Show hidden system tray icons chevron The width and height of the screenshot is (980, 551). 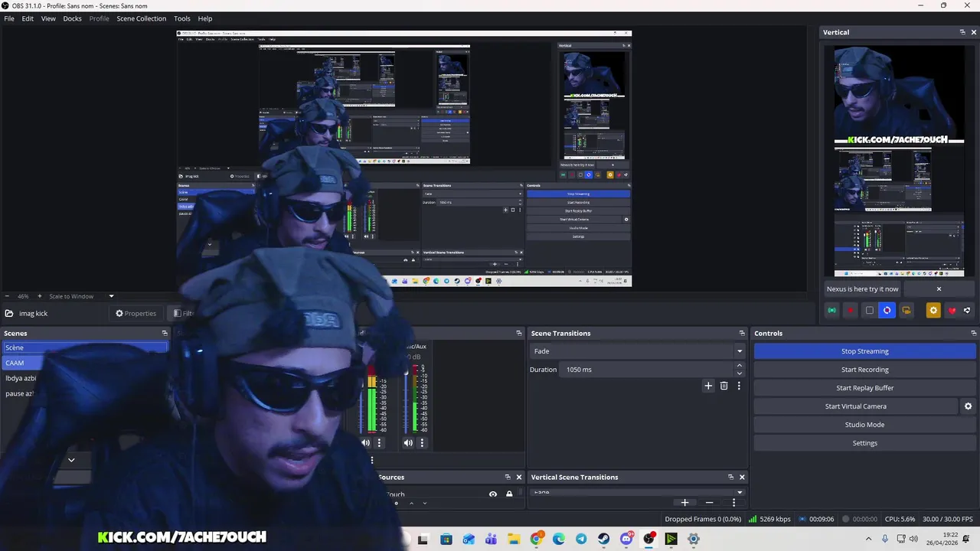[868, 539]
